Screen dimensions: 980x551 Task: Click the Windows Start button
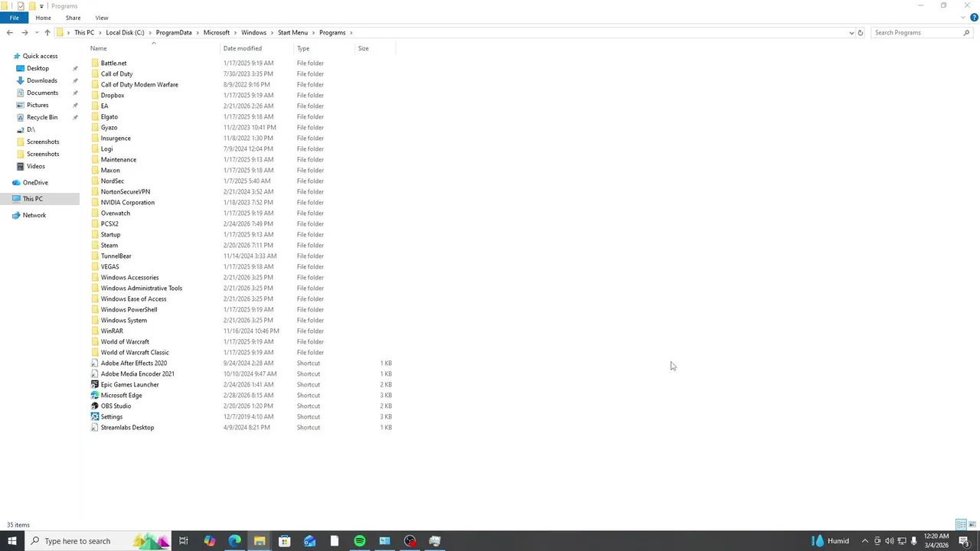(12, 541)
